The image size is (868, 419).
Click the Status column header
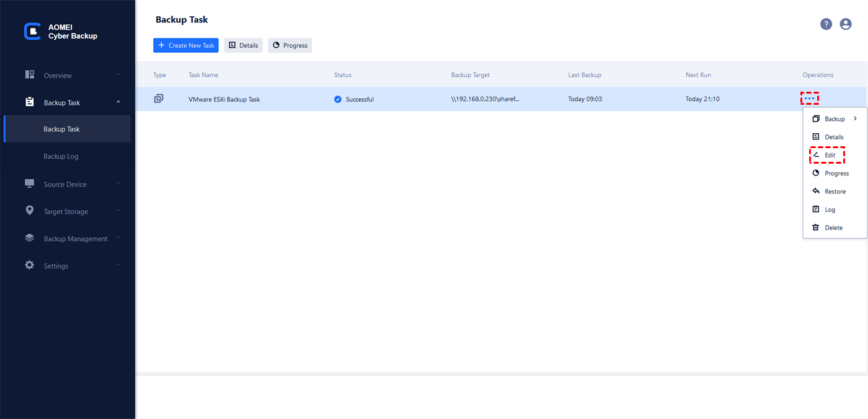[343, 75]
